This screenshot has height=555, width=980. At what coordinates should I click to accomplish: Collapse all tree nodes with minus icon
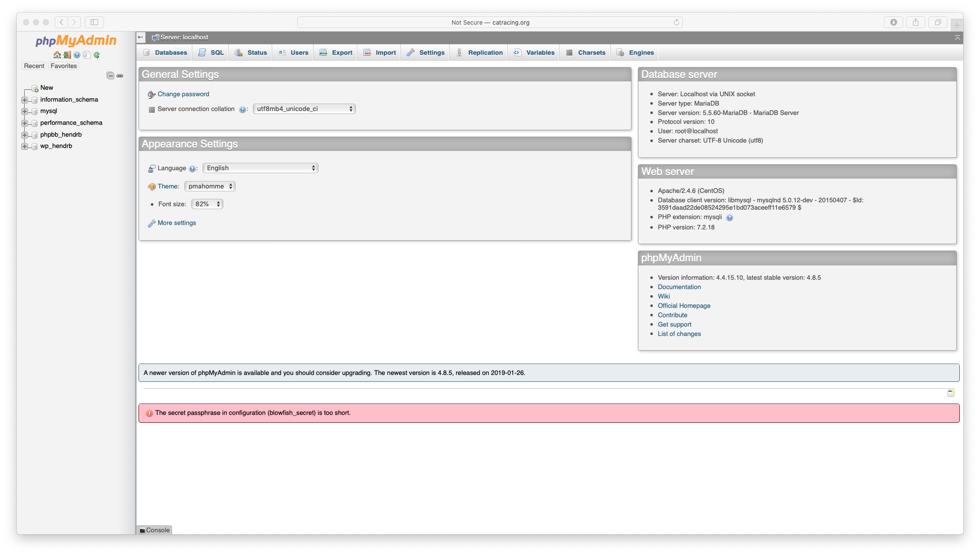(110, 75)
